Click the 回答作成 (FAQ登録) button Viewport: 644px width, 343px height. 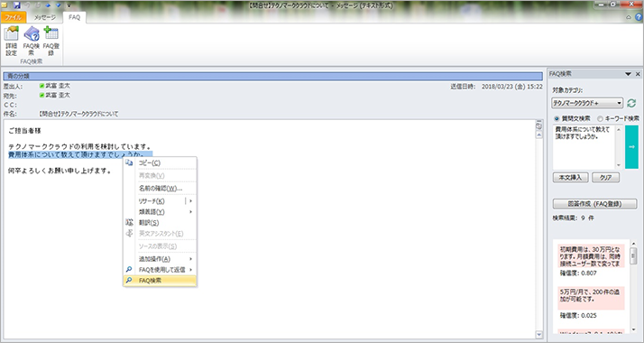tap(594, 204)
